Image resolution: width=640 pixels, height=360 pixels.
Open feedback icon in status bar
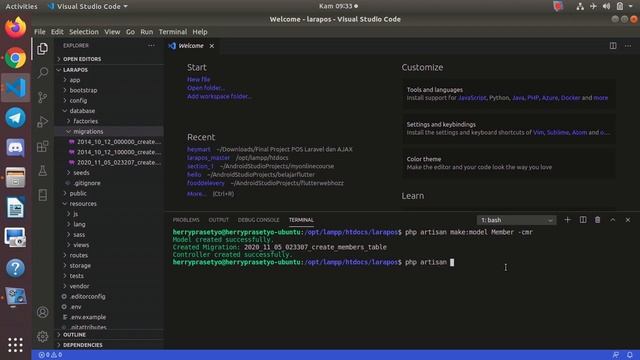click(x=616, y=355)
